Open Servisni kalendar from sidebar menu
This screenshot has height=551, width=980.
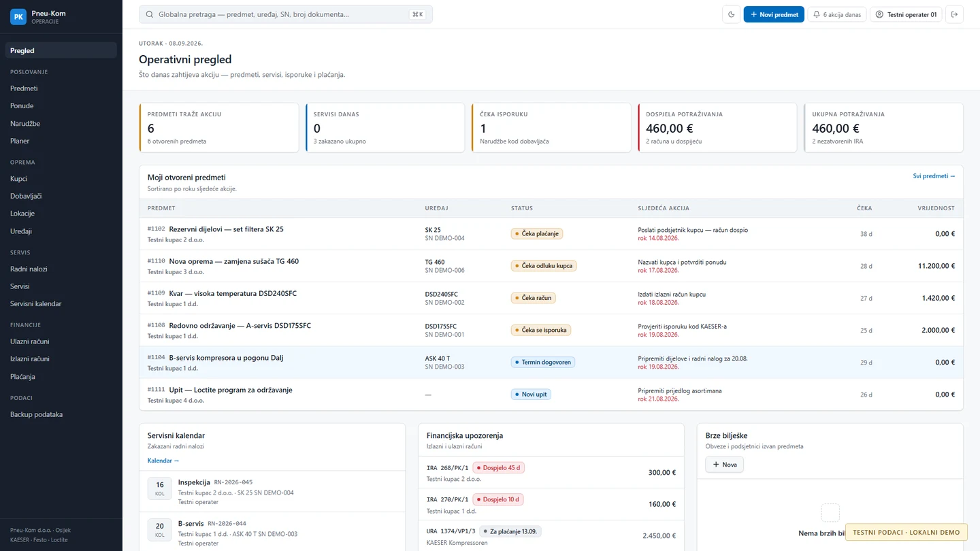coord(61,303)
